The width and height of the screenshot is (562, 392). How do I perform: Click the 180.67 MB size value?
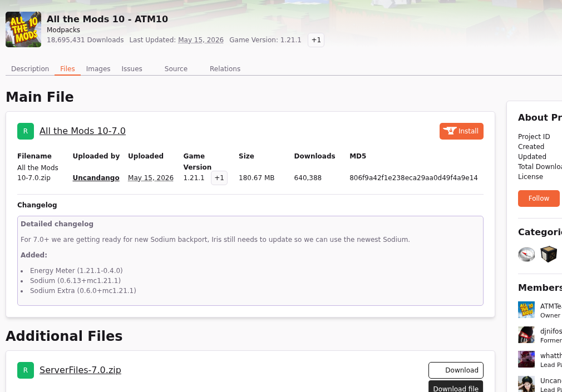[x=257, y=178]
